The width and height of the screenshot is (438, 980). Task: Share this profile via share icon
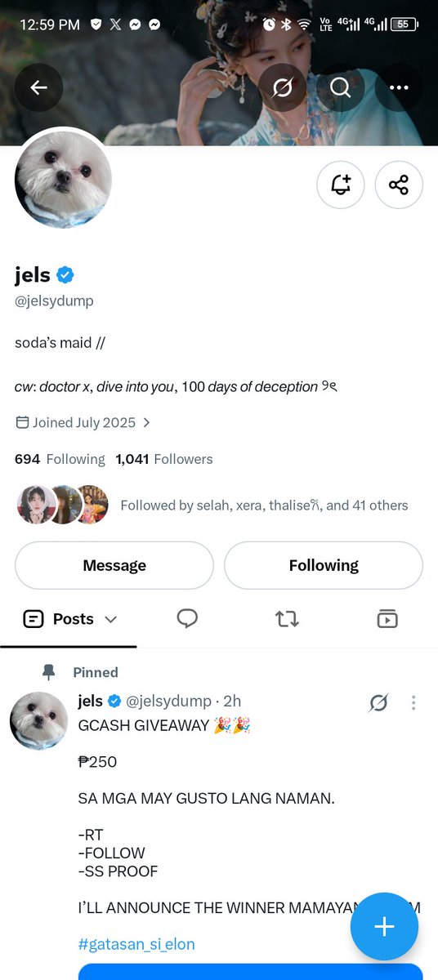[399, 185]
